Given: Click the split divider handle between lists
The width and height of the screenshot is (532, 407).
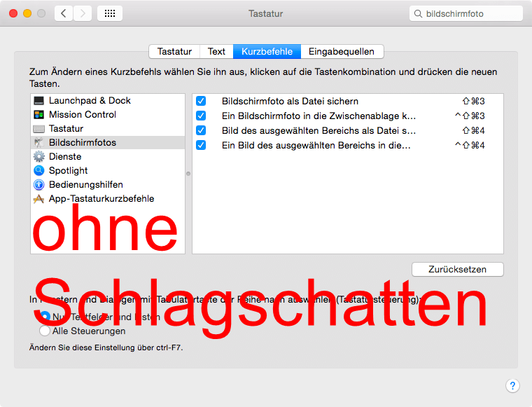Looking at the screenshot, I should [188, 173].
